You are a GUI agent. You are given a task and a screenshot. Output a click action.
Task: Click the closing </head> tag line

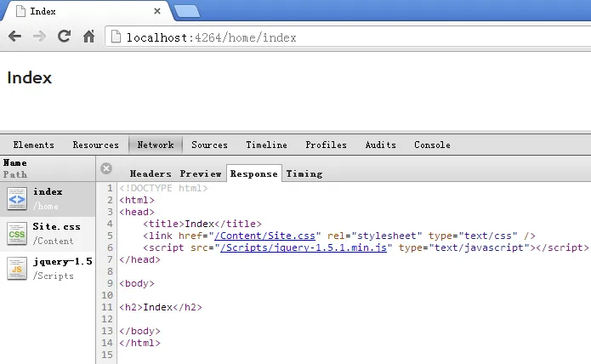139,259
